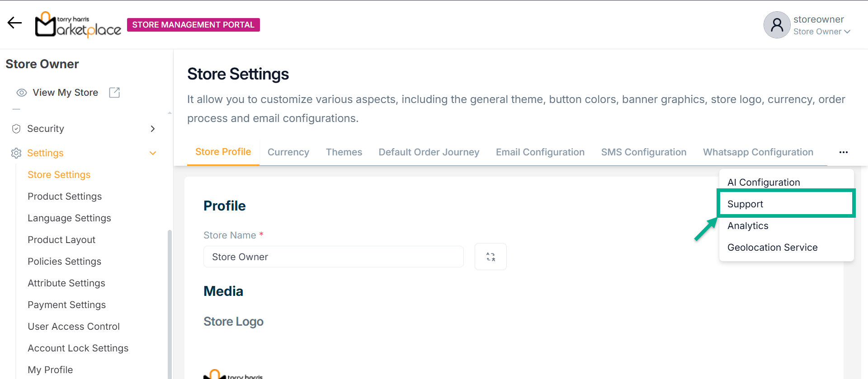Viewport: 868px width, 379px height.
Task: Open the Store Owner role dropdown
Action: point(821,32)
